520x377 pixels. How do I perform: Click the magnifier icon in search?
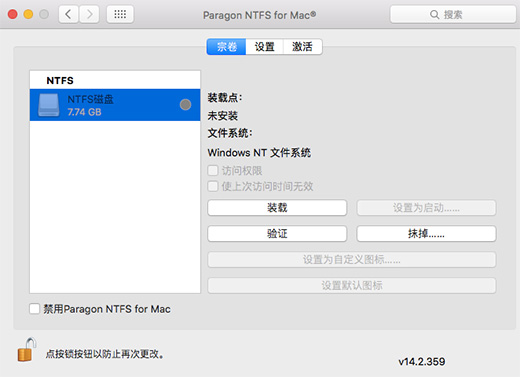point(434,15)
